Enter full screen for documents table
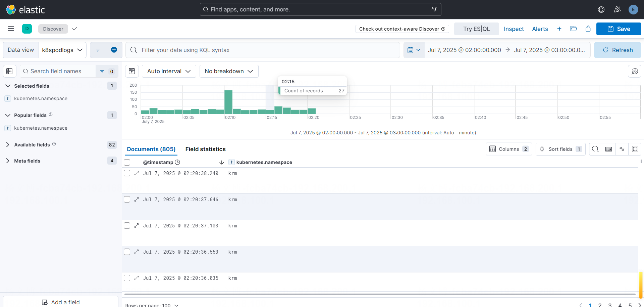The image size is (644, 307). (x=635, y=149)
